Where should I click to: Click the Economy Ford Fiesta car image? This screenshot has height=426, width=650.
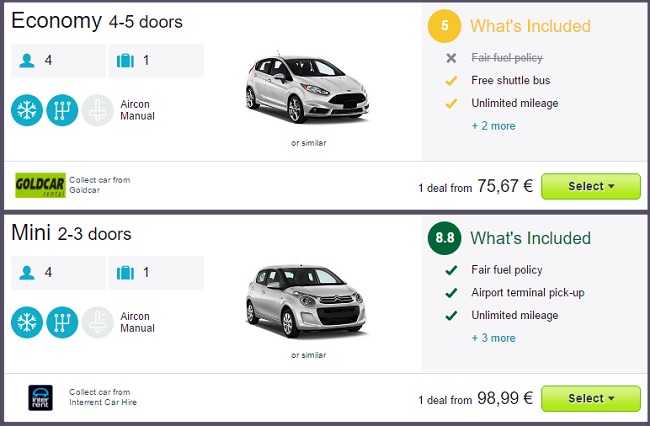tap(307, 87)
